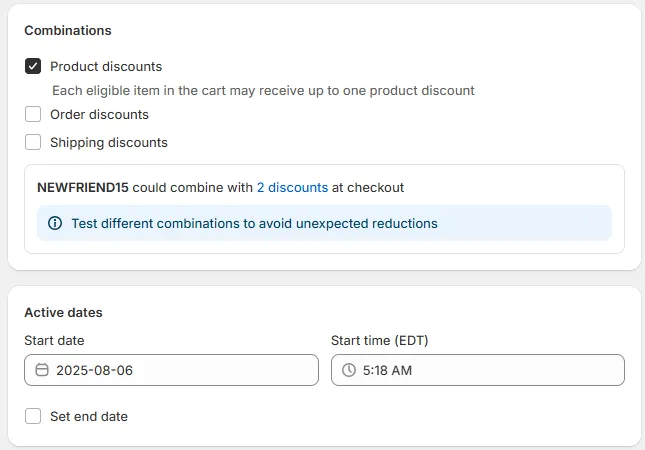
Task: Open the 2 discounts link
Action: [292, 187]
